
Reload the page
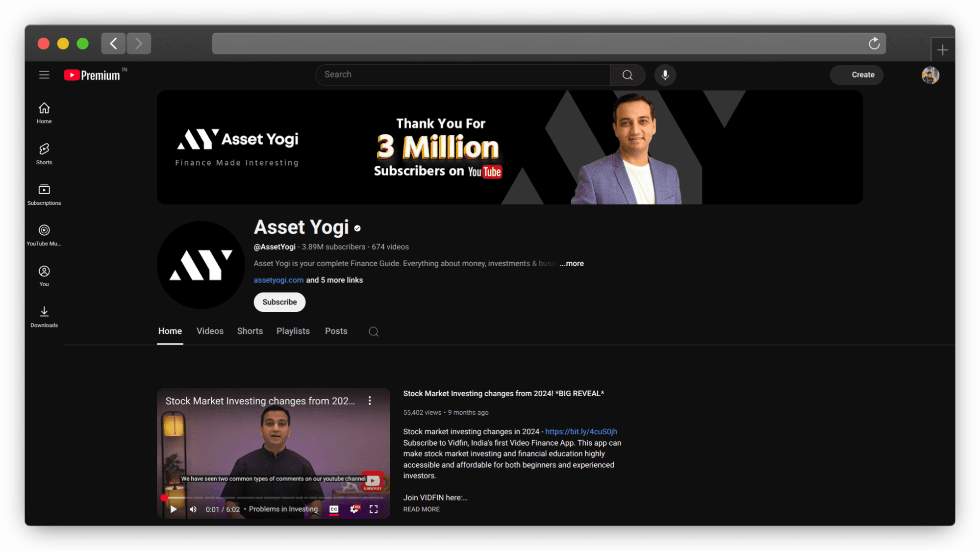coord(874,44)
